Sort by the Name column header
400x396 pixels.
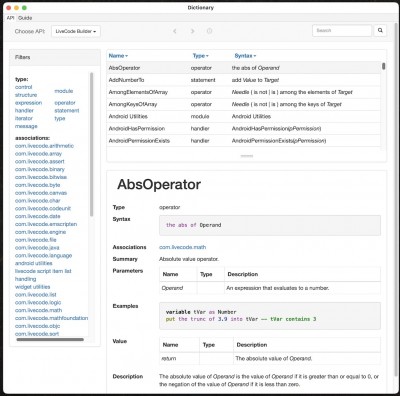pyautogui.click(x=118, y=56)
